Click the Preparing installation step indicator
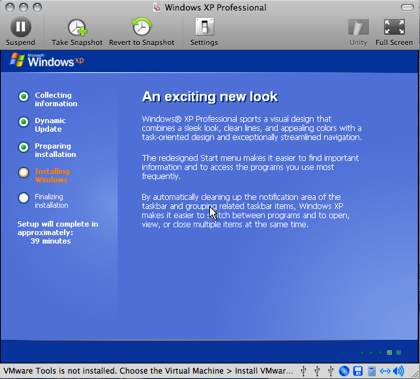Screen dimensions: 420x379 (23, 147)
